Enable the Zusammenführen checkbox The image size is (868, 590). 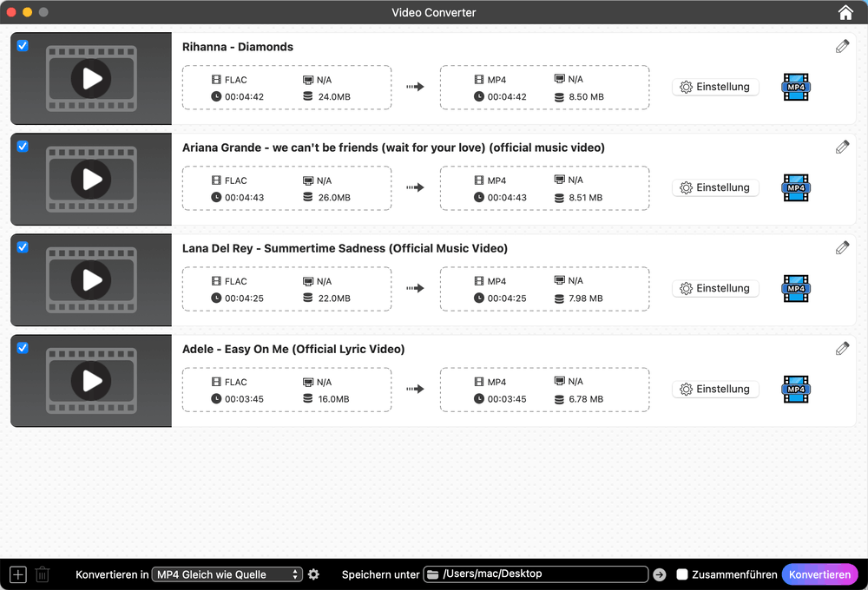click(x=682, y=574)
